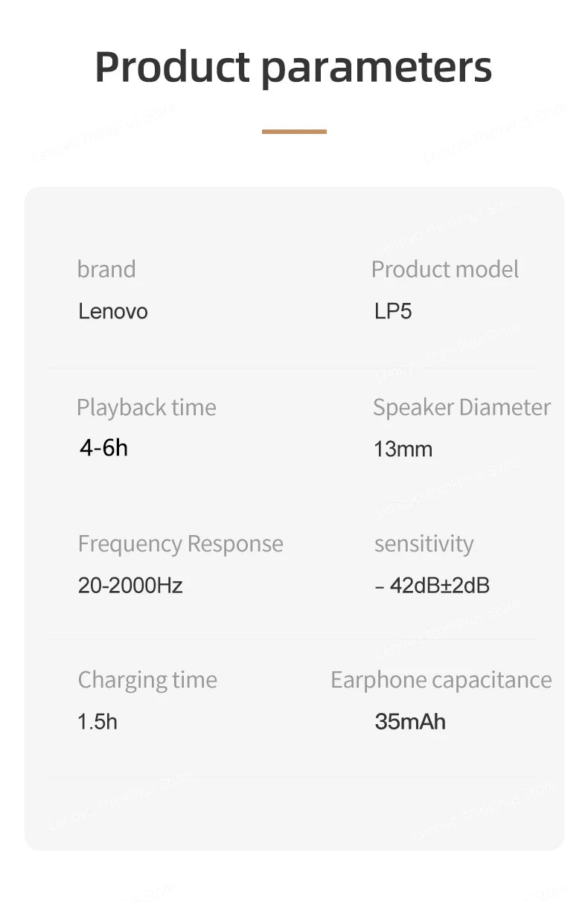Image resolution: width=588 pixels, height=902 pixels.
Task: Select the brand label
Action: [x=106, y=269]
